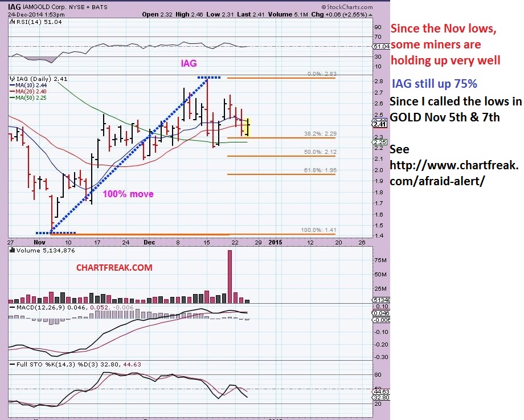Click the 51.04 tag on RSI axis
524x420 pixels.
381,47
